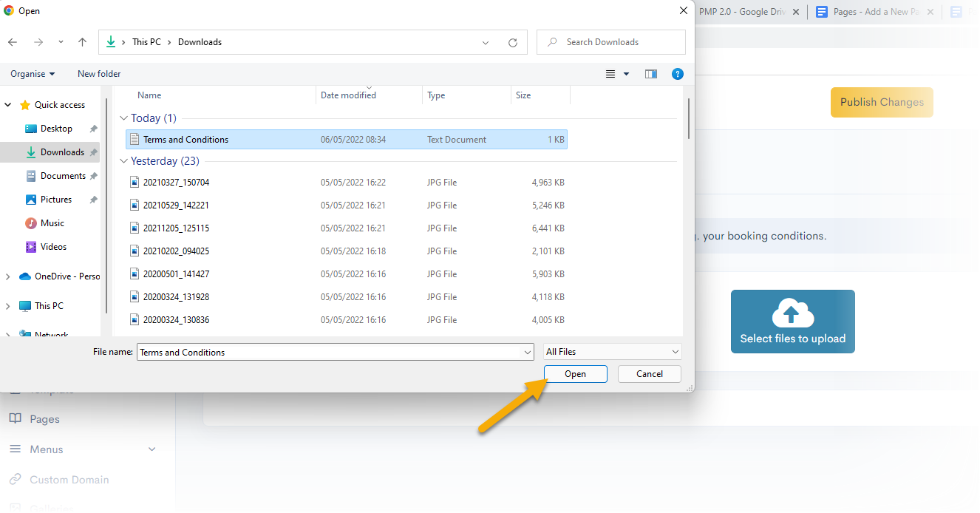Click Publish Changes button

coord(882,103)
